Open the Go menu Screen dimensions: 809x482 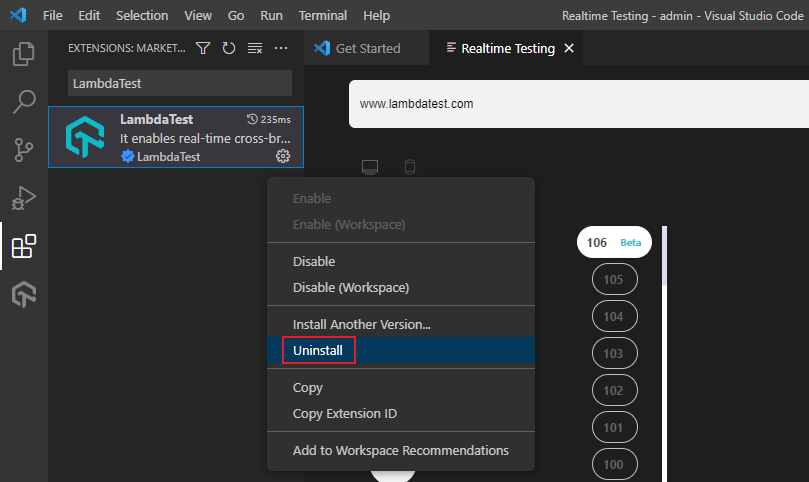pos(236,15)
